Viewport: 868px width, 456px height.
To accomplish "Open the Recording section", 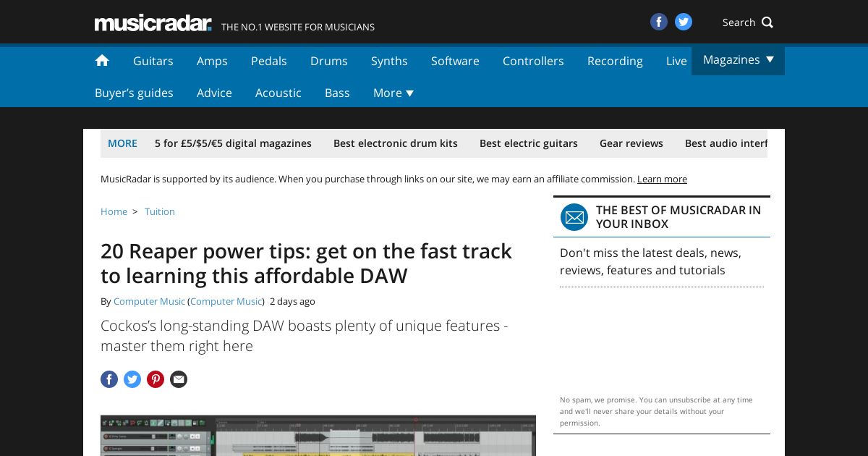I will pos(615,61).
